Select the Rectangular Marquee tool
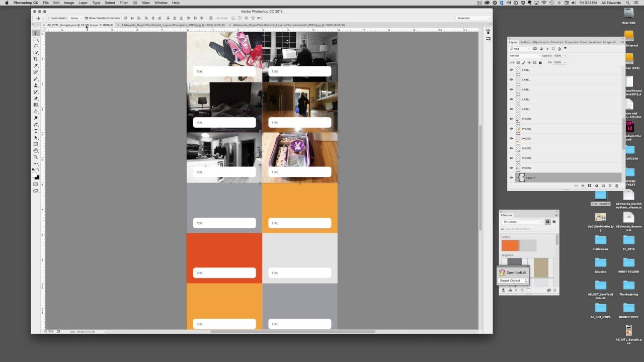Screen dimensions: 644x362 tap(36, 39)
